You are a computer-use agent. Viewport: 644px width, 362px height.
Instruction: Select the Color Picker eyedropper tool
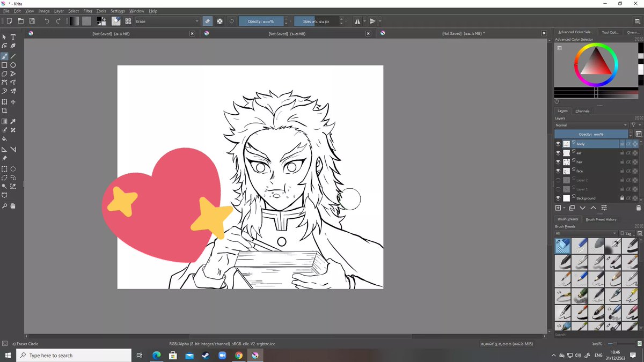[x=13, y=122]
